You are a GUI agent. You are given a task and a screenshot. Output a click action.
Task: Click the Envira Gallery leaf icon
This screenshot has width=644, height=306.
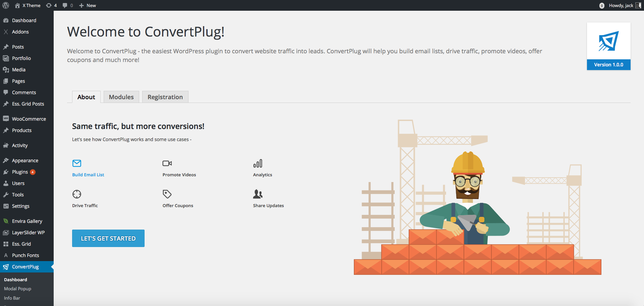click(6, 221)
